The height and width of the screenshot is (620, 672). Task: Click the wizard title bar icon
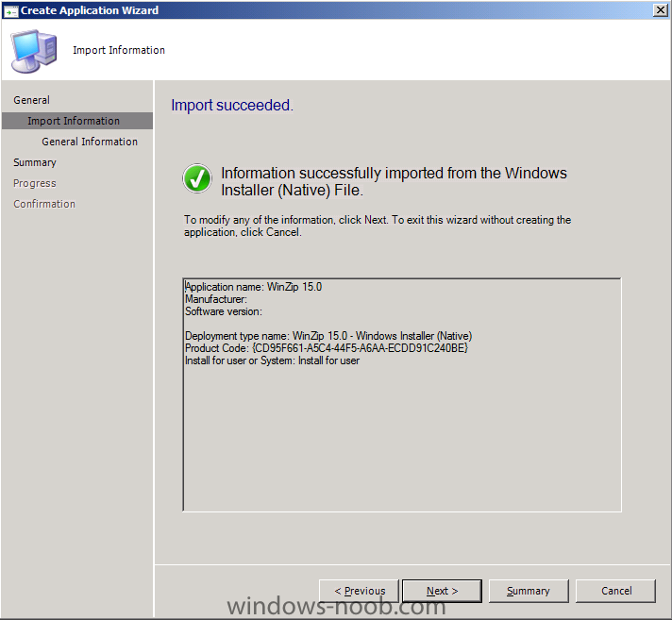coord(10,10)
